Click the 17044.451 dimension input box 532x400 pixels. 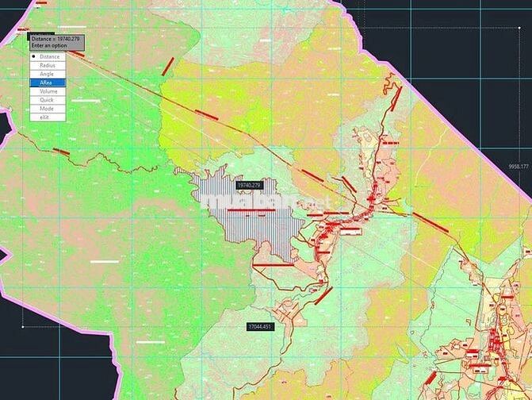(x=260, y=326)
